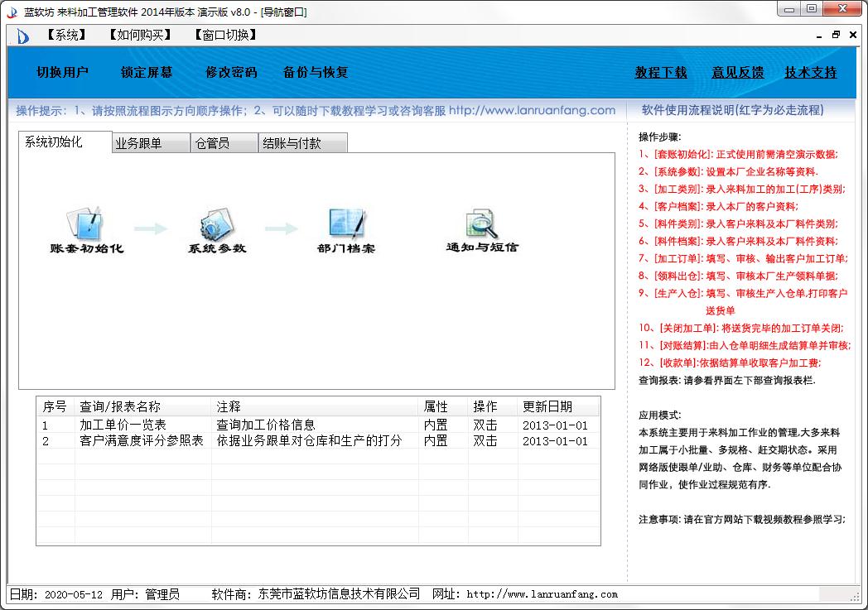Click step 1 [套账初始化] instruction text
Viewport: 868px width, 610px height.
pos(738,154)
